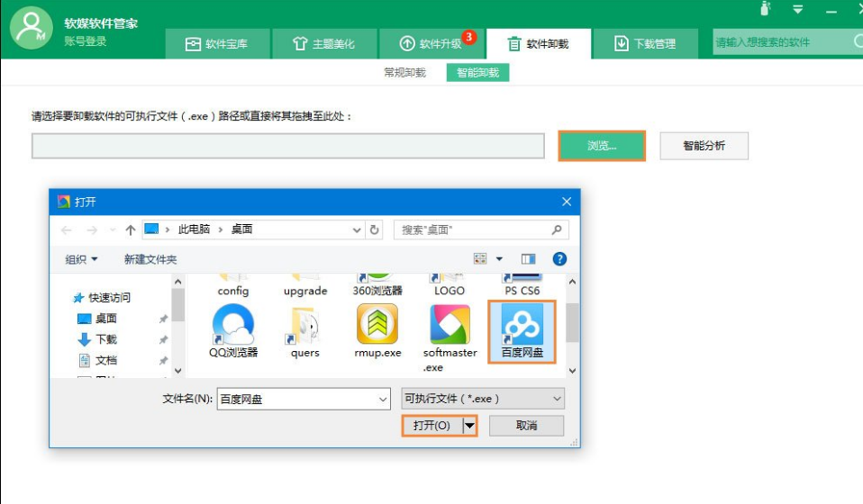Select the config folder
Viewport: 863px width, 504px height.
point(232,285)
